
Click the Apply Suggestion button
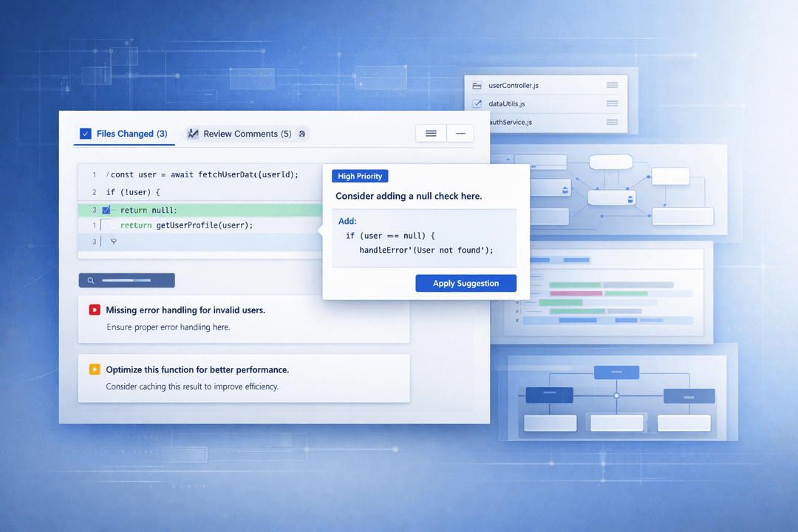point(465,283)
